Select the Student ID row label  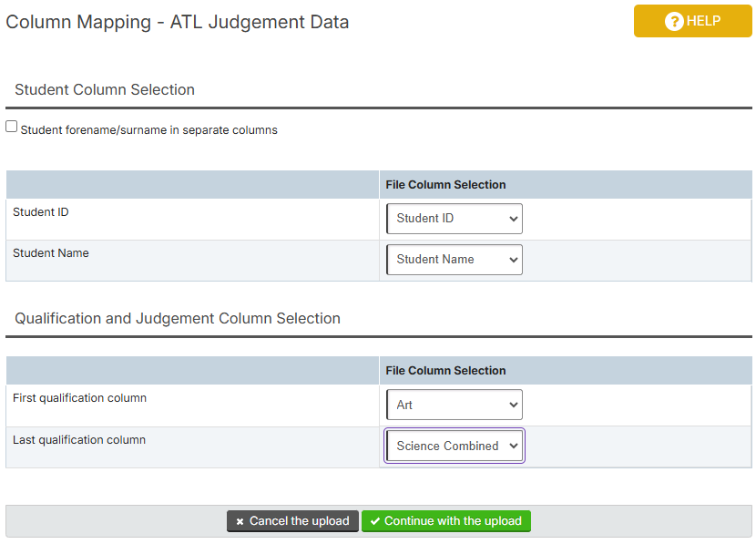click(41, 212)
